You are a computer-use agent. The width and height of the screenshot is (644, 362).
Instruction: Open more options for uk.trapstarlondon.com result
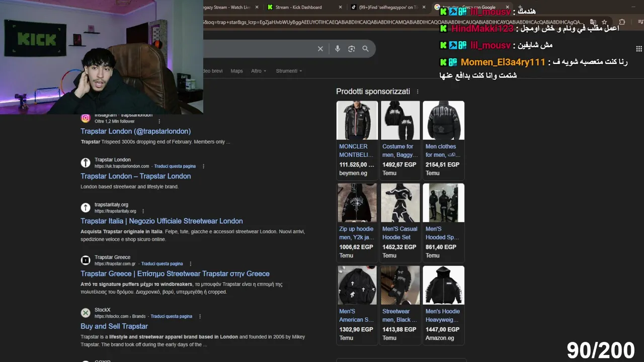click(x=203, y=166)
